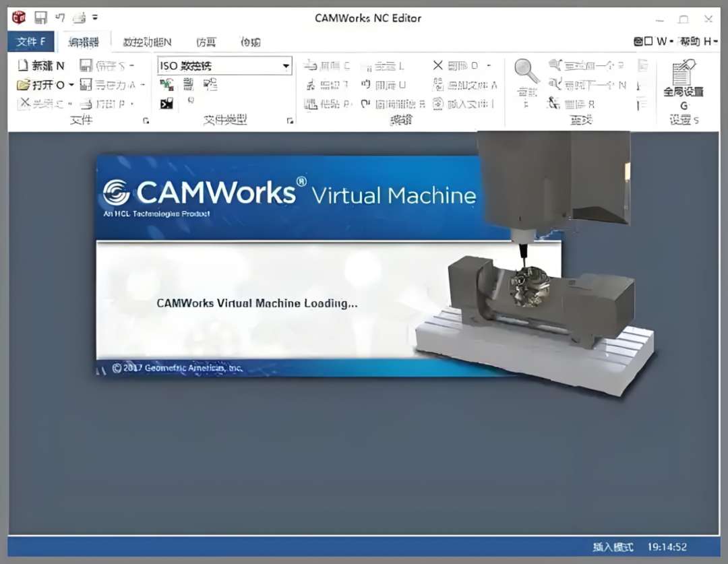Click the Find Next N binoculars icon

click(x=554, y=84)
